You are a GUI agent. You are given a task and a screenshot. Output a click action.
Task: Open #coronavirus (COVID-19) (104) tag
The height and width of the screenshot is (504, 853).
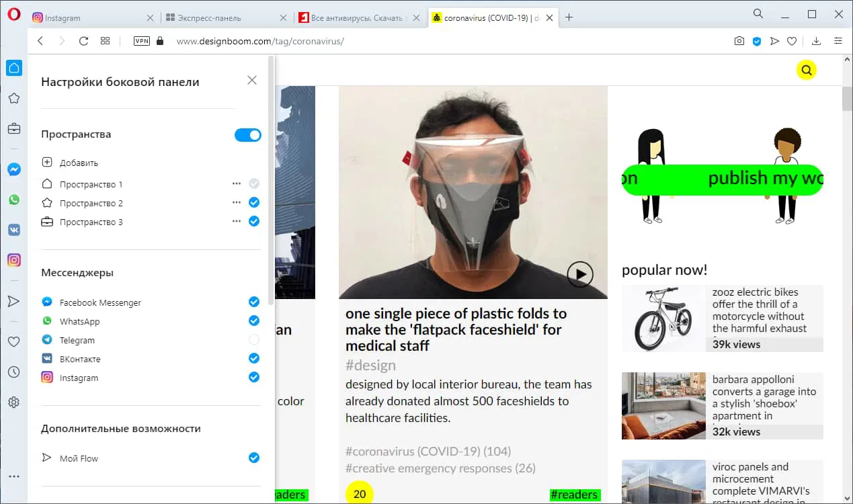coord(428,451)
